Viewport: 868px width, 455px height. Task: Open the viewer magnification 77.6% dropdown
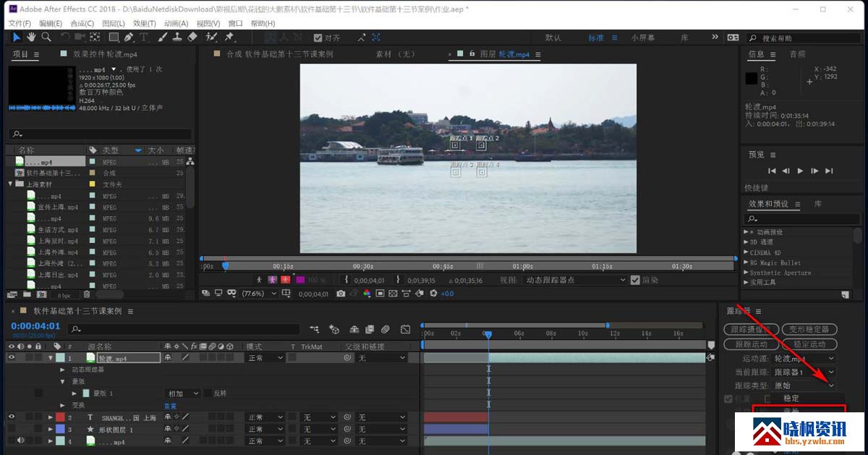click(x=259, y=294)
